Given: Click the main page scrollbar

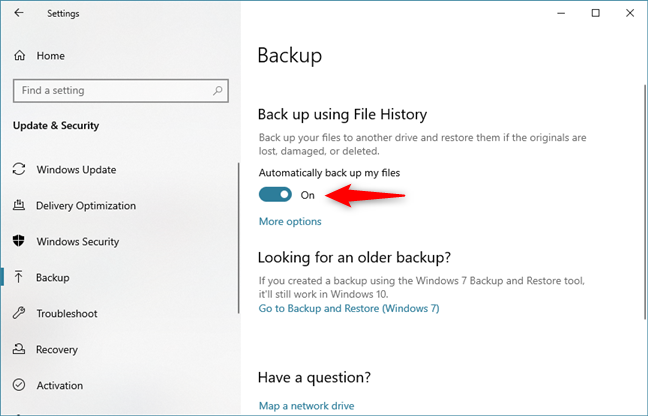Looking at the screenshot, I should click(645, 201).
